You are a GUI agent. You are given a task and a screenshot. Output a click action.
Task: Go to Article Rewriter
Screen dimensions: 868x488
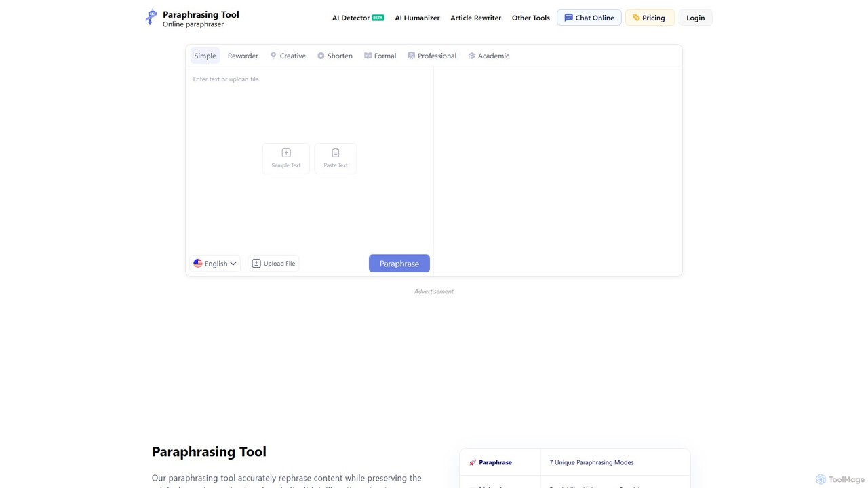click(475, 18)
